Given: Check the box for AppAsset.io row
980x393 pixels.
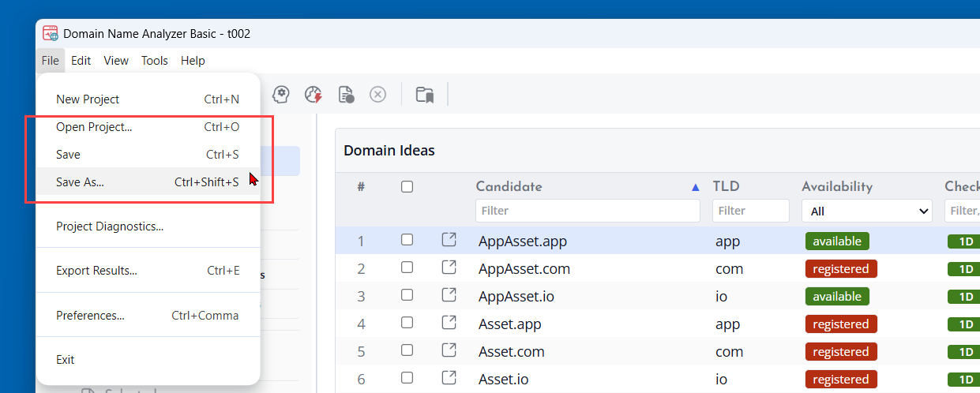Looking at the screenshot, I should [x=407, y=295].
